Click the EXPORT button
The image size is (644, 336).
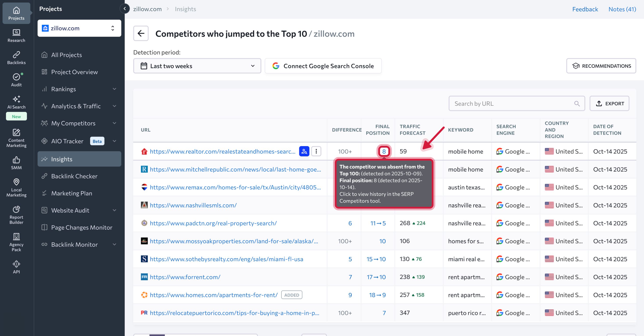(x=609, y=104)
